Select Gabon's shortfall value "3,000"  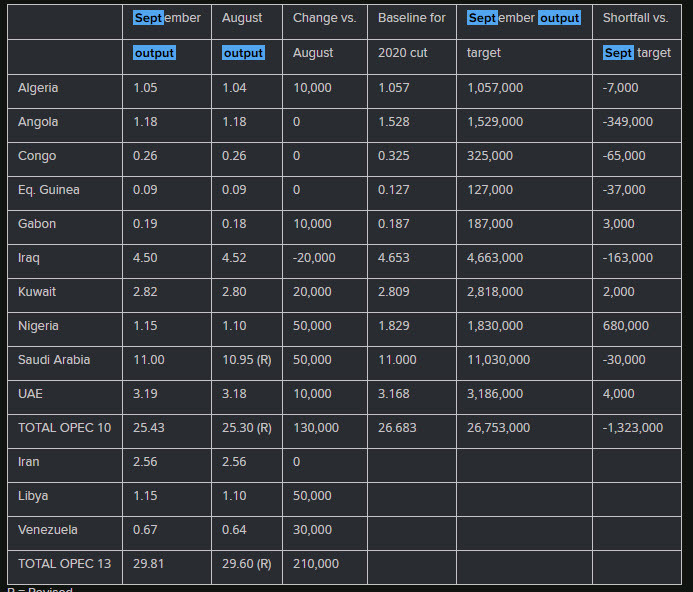619,224
